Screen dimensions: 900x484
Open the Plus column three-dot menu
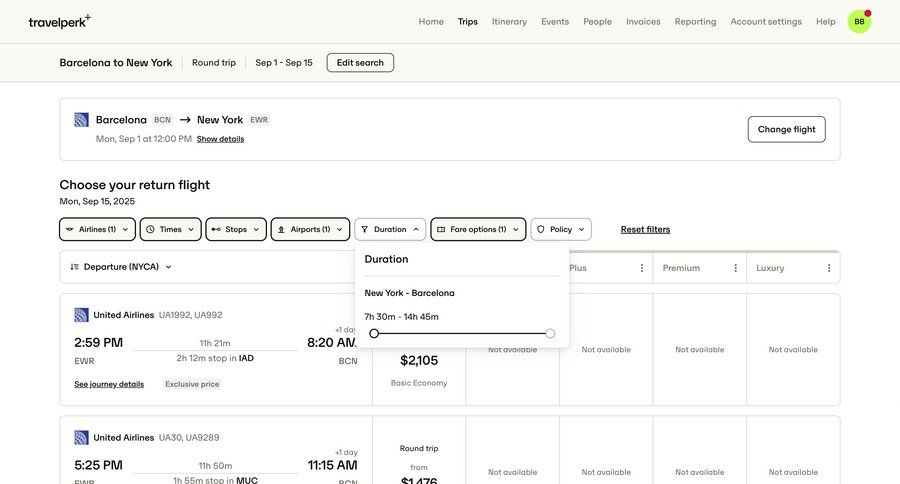pyautogui.click(x=642, y=268)
